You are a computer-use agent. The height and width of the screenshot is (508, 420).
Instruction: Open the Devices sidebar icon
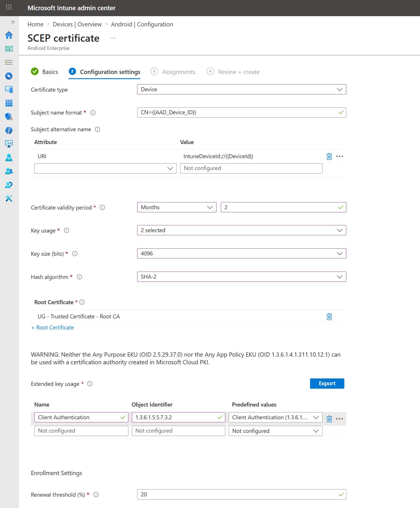pyautogui.click(x=9, y=90)
